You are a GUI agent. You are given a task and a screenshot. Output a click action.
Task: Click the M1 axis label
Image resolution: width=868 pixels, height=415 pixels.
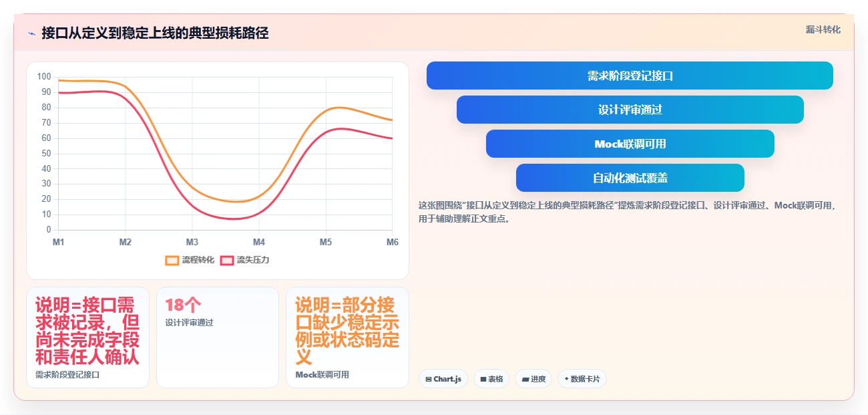pos(59,242)
